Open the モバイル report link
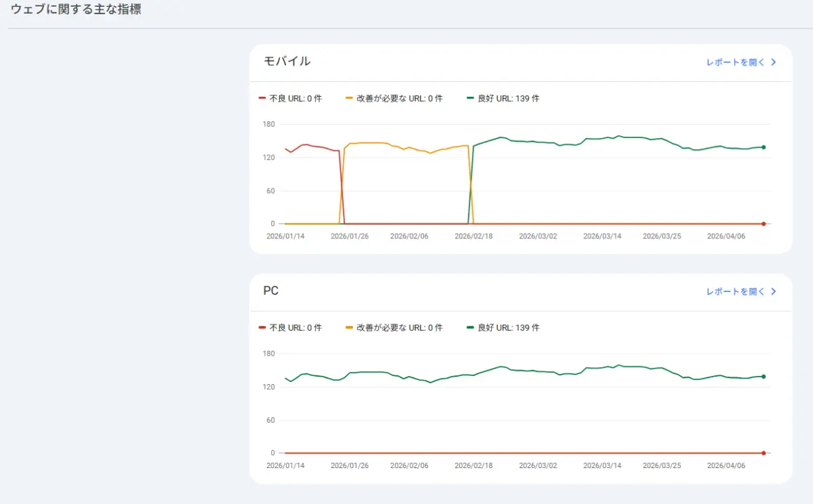This screenshot has height=504, width=813. coord(735,62)
